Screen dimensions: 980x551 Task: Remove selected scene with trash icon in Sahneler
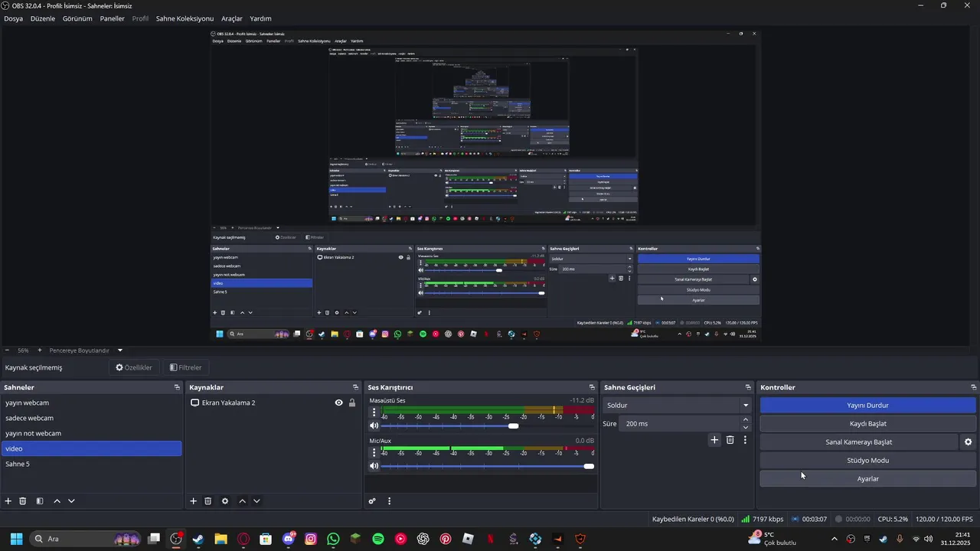pos(23,500)
